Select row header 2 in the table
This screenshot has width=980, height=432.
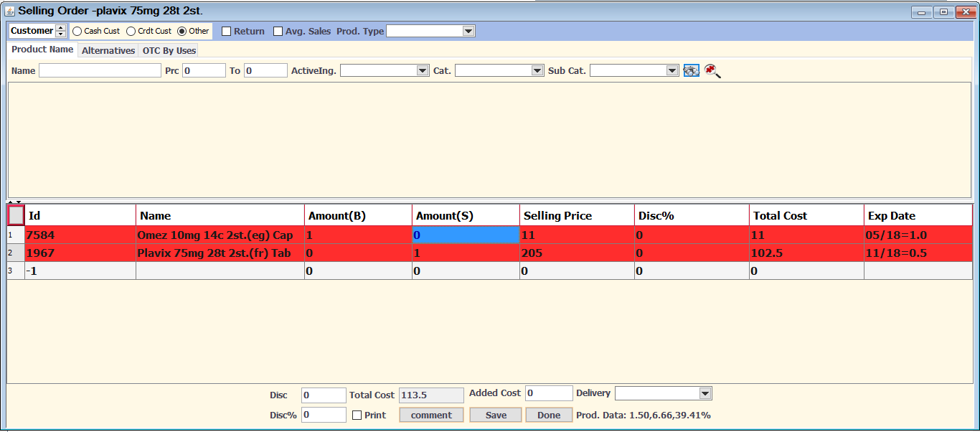coord(16,253)
